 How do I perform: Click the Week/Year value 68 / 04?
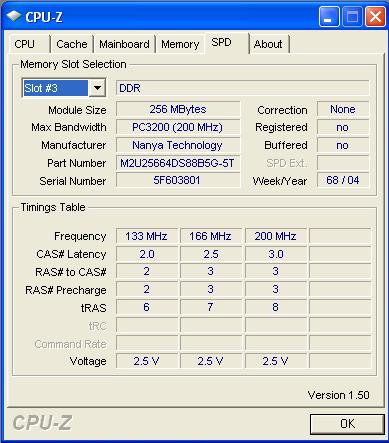(343, 180)
